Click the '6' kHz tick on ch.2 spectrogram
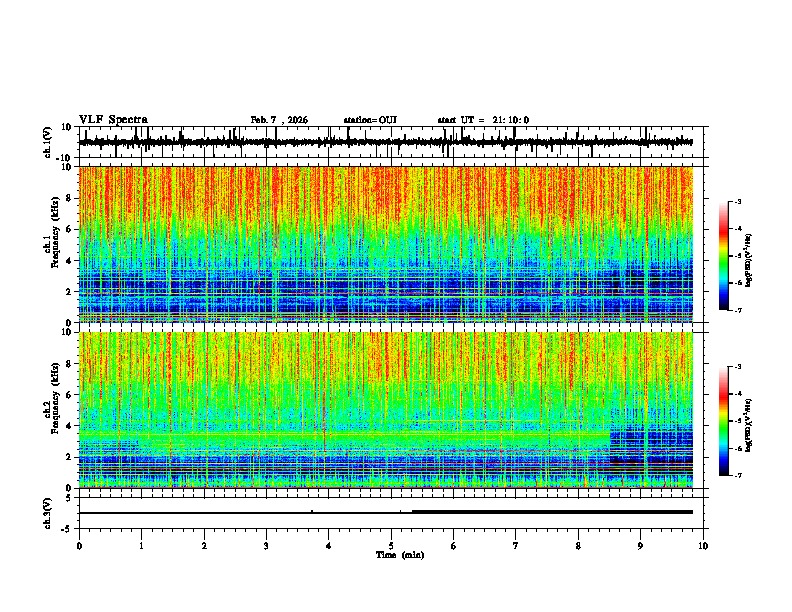This screenshot has width=792, height=612. coord(70,395)
